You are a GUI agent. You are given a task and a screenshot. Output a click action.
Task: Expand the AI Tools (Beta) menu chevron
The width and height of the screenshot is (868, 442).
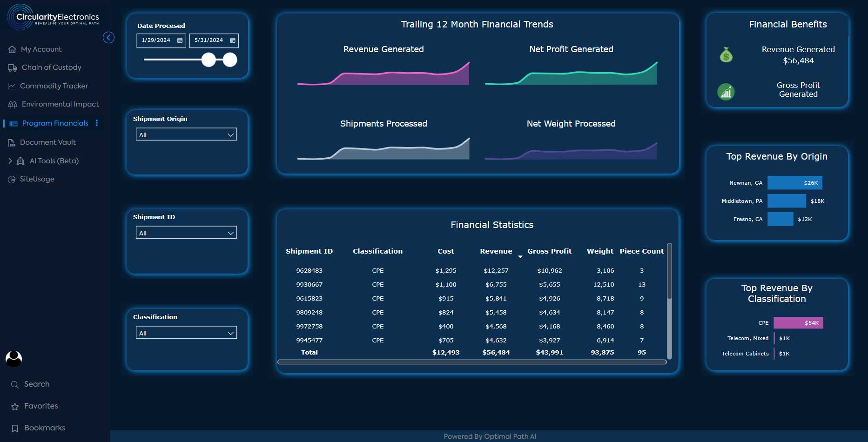(10, 161)
